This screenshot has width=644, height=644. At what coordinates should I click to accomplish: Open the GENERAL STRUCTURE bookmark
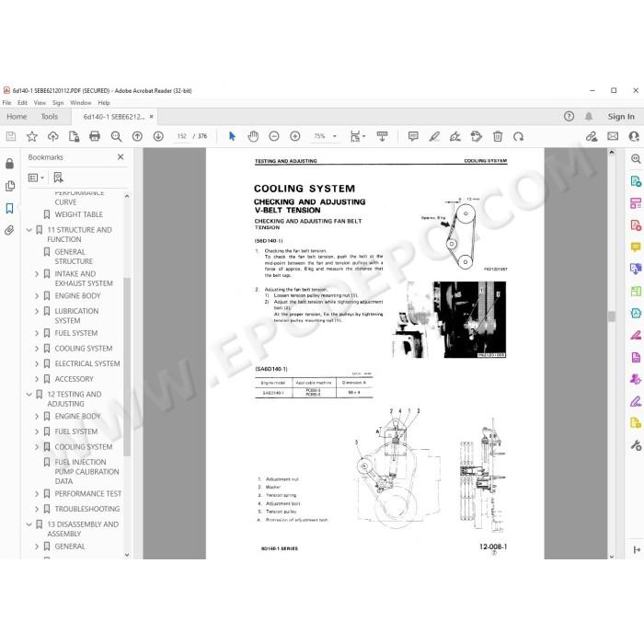pos(74,257)
